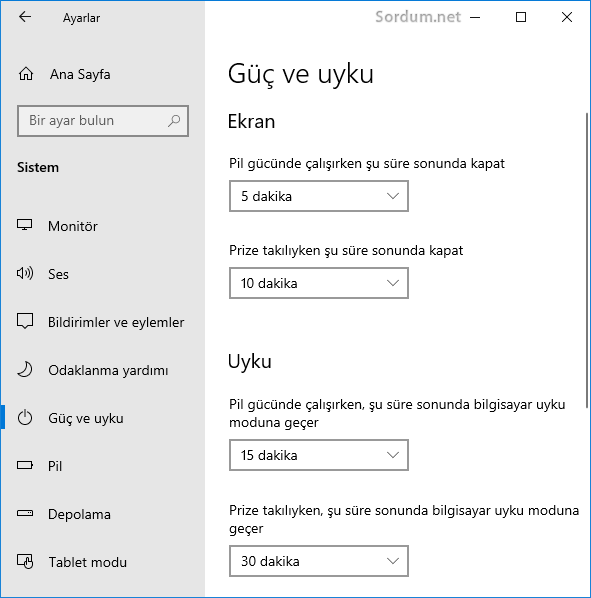Click the Güç ve uyku page heading
Screen dimensions: 591x598
[300, 74]
